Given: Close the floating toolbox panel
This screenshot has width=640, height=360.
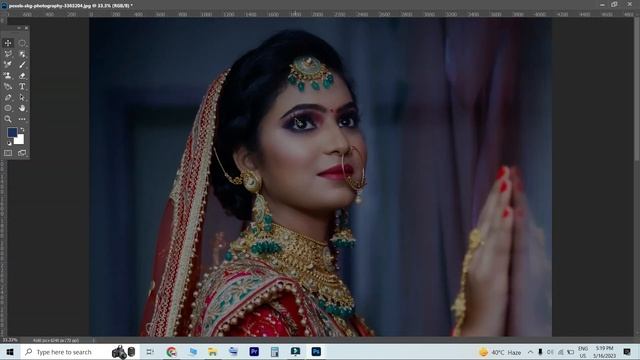Looking at the screenshot, I should tap(27, 28).
